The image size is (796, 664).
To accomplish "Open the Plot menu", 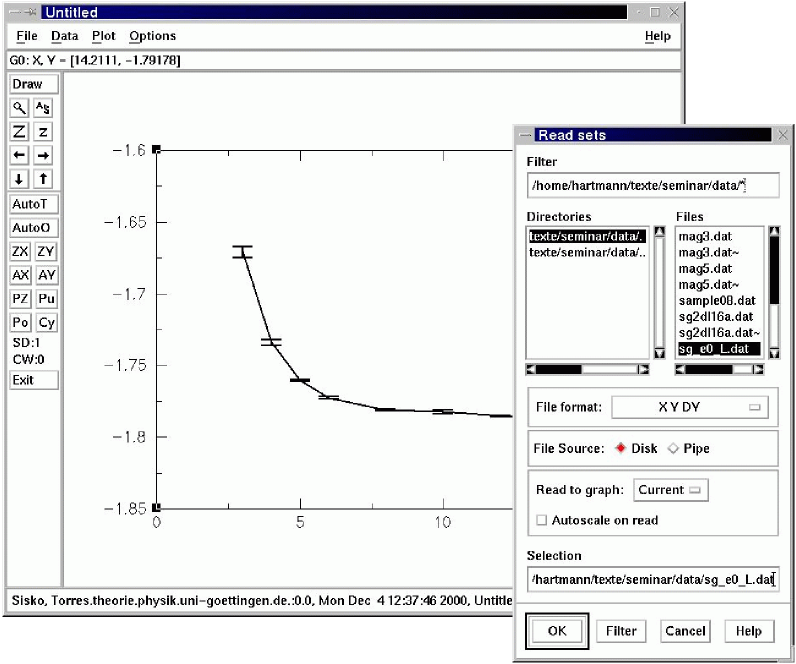I will (103, 36).
